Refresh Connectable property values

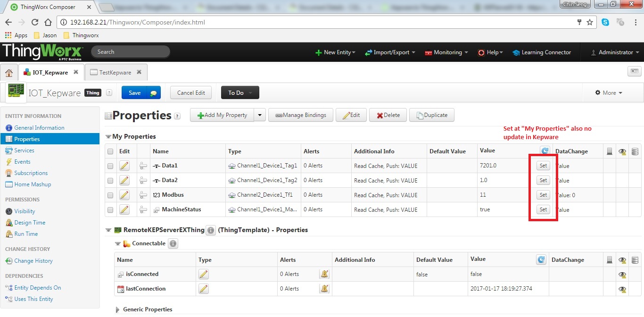(x=541, y=259)
